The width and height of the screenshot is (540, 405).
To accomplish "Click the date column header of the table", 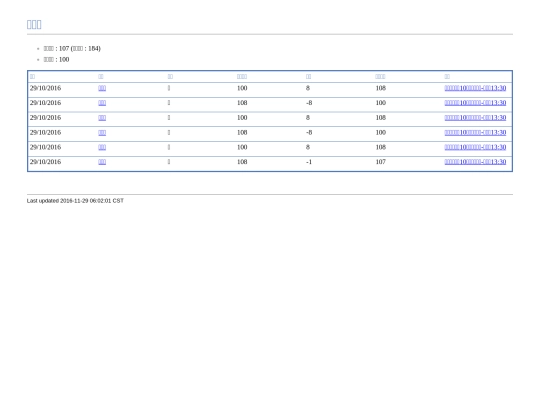I will pos(32,76).
